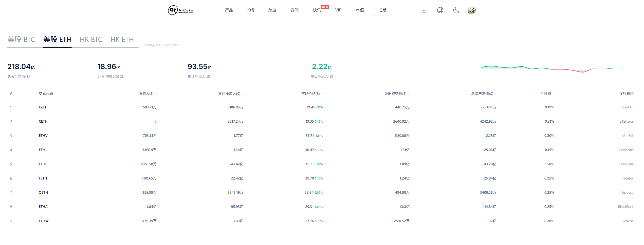This screenshot has height=245, width=644.
Task: Sort by 总资产净值($) column arrows
Action: [x=495, y=94]
